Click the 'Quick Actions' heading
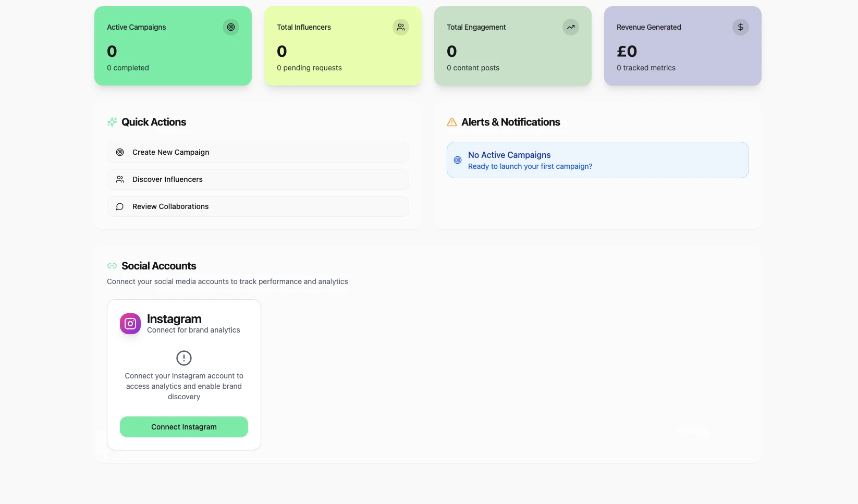Image resolution: width=858 pixels, height=504 pixels. [x=154, y=122]
